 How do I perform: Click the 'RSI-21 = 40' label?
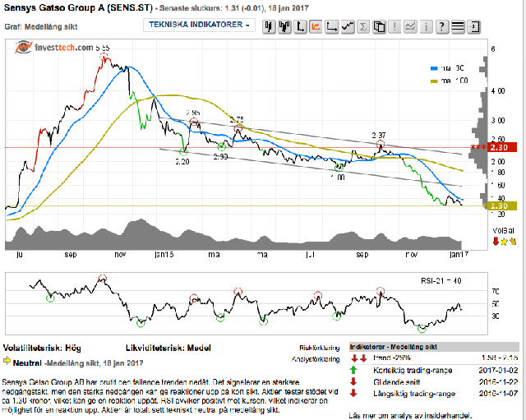[441, 281]
